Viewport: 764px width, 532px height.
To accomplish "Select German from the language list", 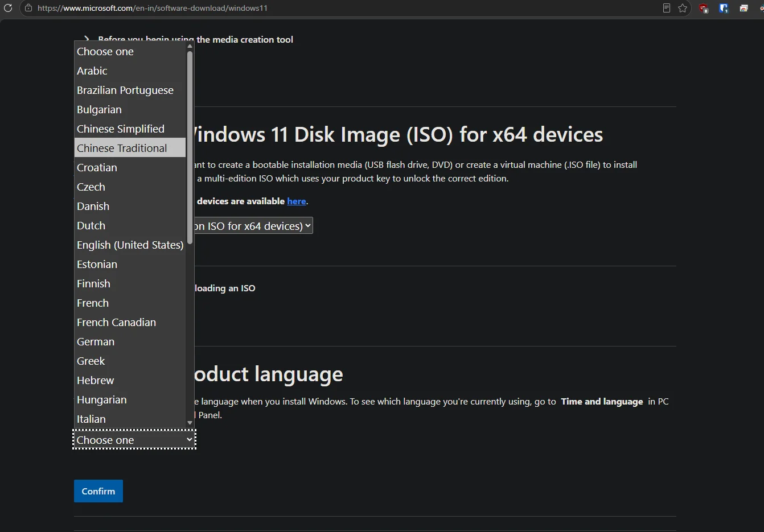I will pos(130,341).
